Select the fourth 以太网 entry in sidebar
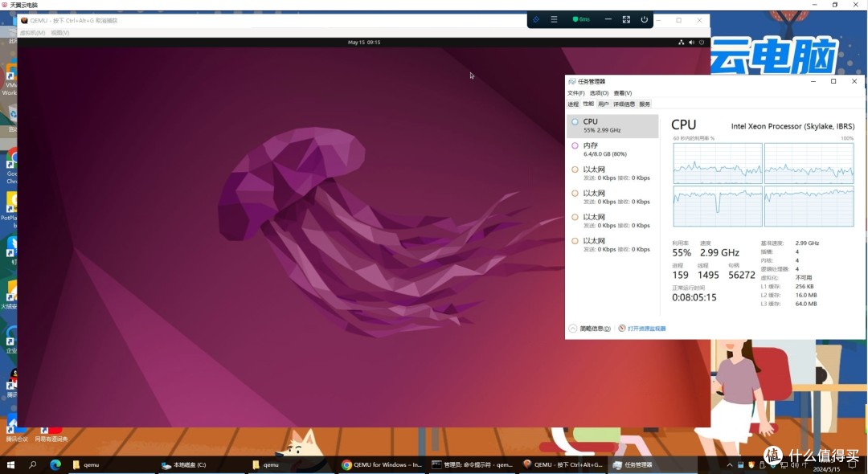Image resolution: width=868 pixels, height=474 pixels. (612, 244)
